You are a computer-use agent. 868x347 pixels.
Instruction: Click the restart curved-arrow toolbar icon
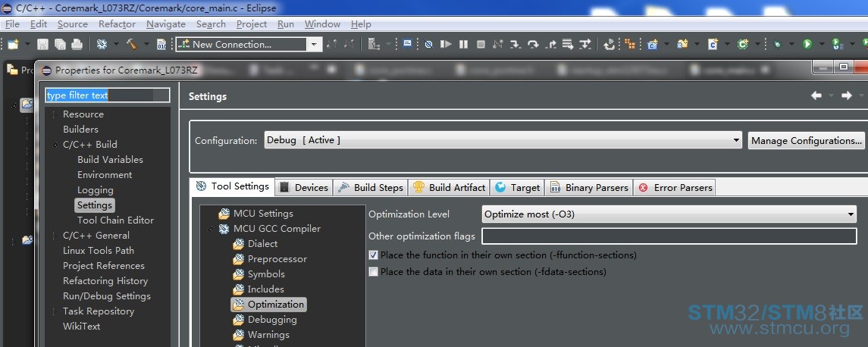pos(609,44)
